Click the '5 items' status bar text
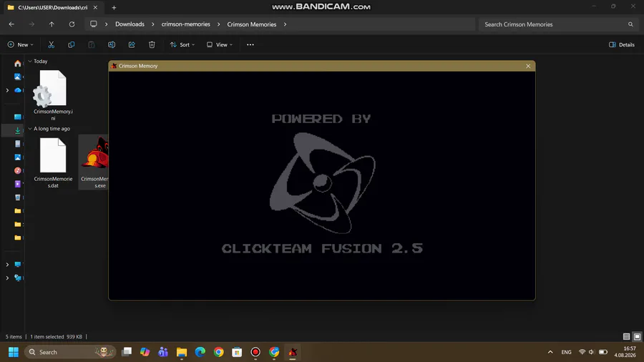Screen dimensions: 644x362 (x=14, y=336)
